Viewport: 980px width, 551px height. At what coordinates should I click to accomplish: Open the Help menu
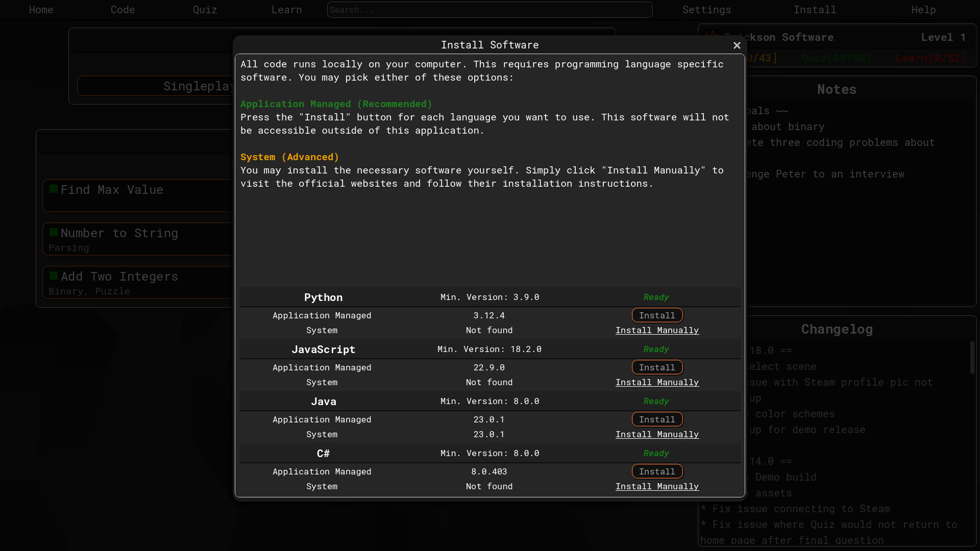click(923, 10)
